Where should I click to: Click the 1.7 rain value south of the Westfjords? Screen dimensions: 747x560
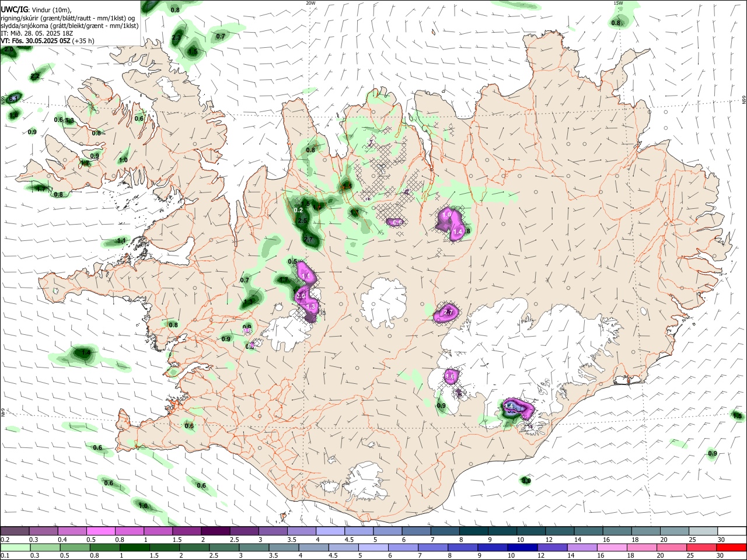pyautogui.click(x=41, y=188)
